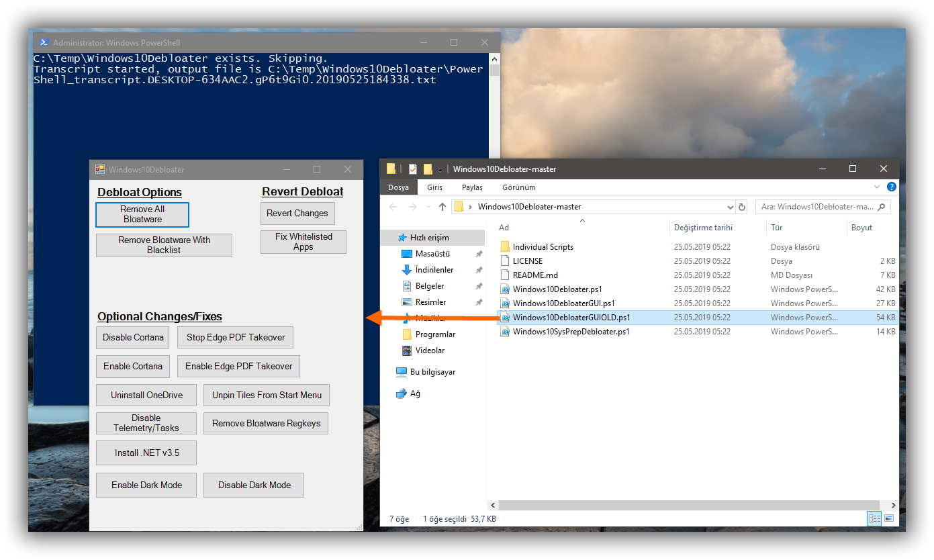Click the Explorer search field

(x=823, y=207)
